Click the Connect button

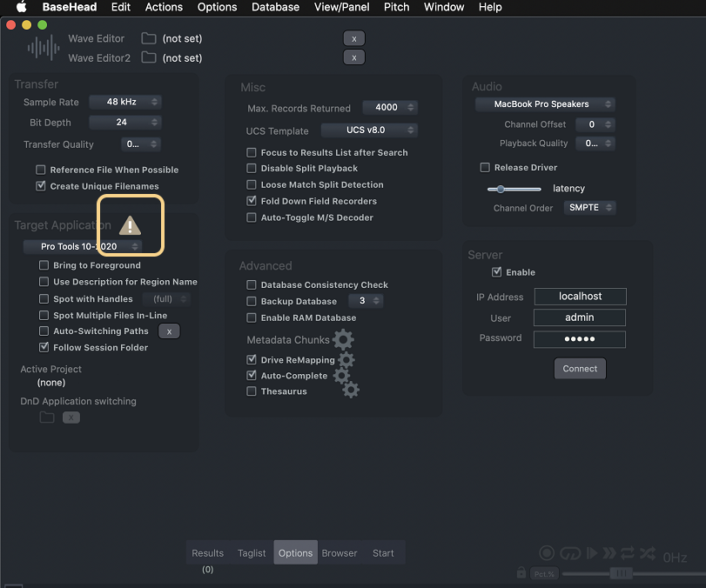click(580, 369)
